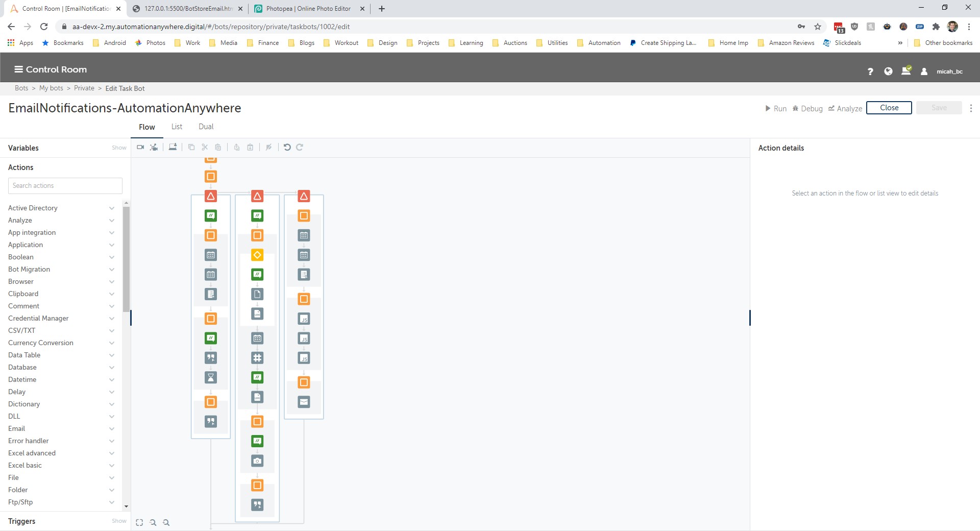Open the run-as device toolbar icon

173,147
